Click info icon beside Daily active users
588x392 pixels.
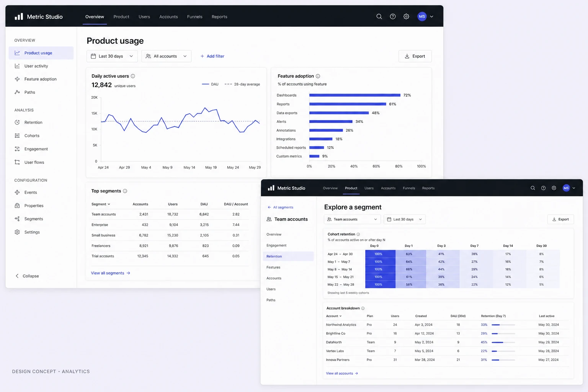(133, 76)
